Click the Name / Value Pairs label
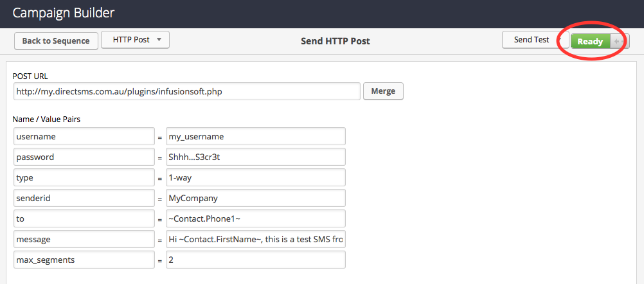The image size is (644, 284). click(x=46, y=120)
